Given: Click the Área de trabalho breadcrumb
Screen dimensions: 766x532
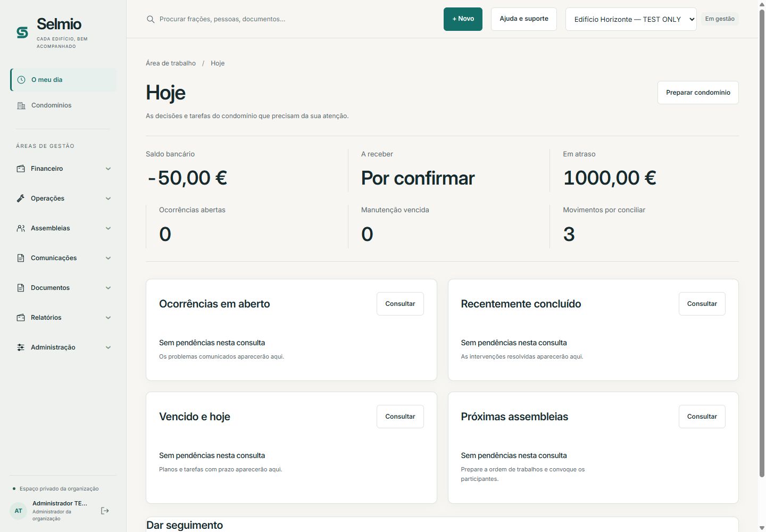Looking at the screenshot, I should click(x=171, y=63).
